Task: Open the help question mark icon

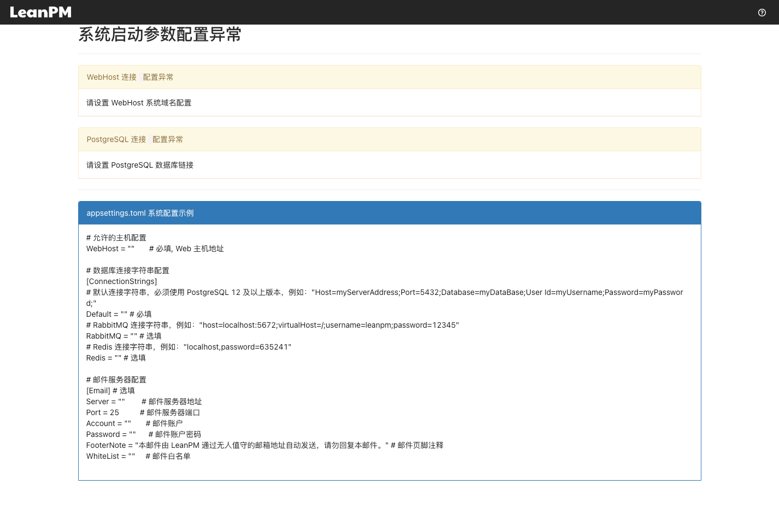Action: (762, 13)
